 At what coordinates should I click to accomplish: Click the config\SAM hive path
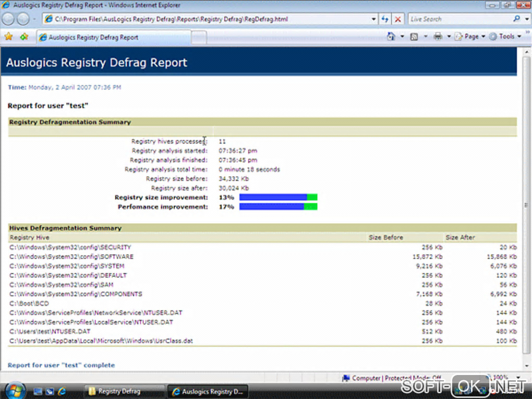click(x=61, y=285)
